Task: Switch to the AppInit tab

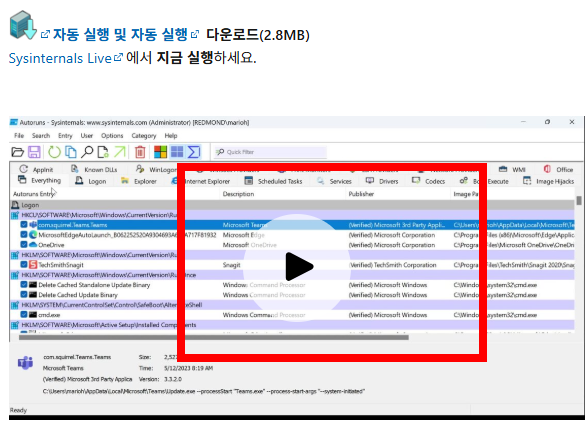Action: (x=36, y=169)
